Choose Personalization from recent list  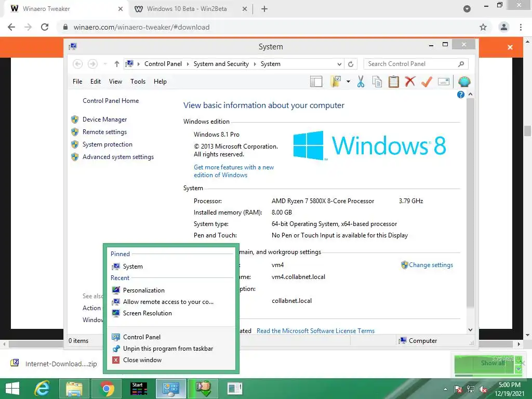(x=171, y=290)
